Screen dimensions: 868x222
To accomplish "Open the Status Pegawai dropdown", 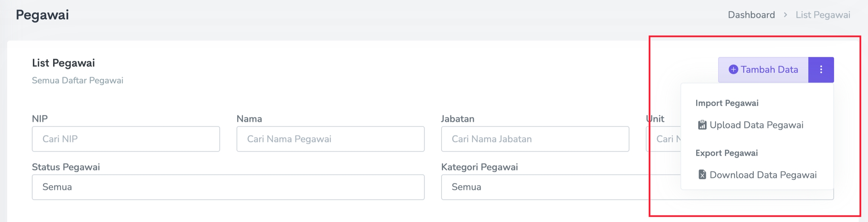I will click(x=228, y=187).
